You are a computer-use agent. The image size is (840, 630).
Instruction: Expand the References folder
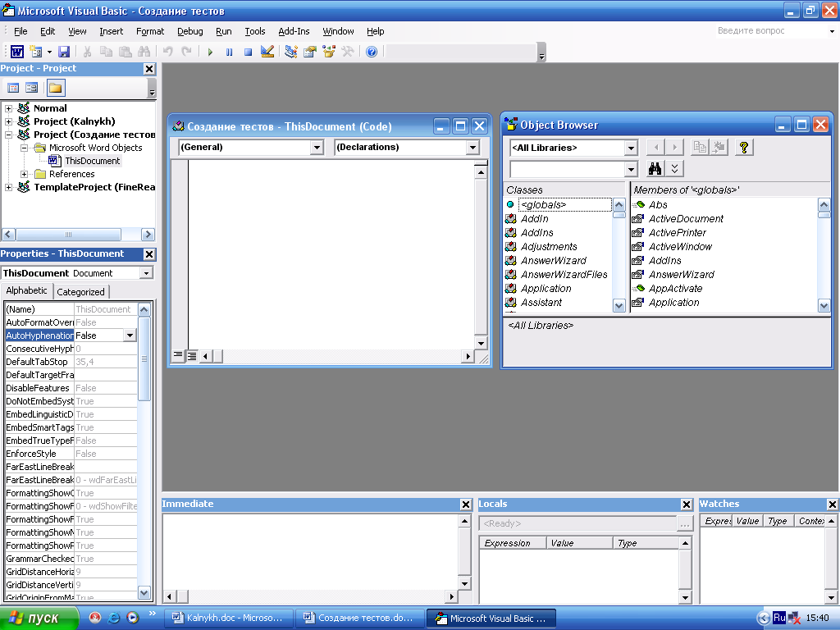pos(24,174)
